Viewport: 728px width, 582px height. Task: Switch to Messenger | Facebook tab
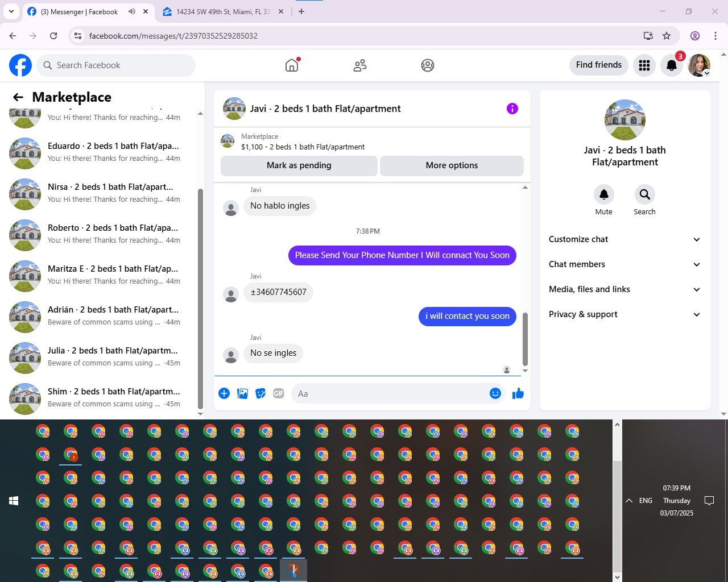point(80,11)
